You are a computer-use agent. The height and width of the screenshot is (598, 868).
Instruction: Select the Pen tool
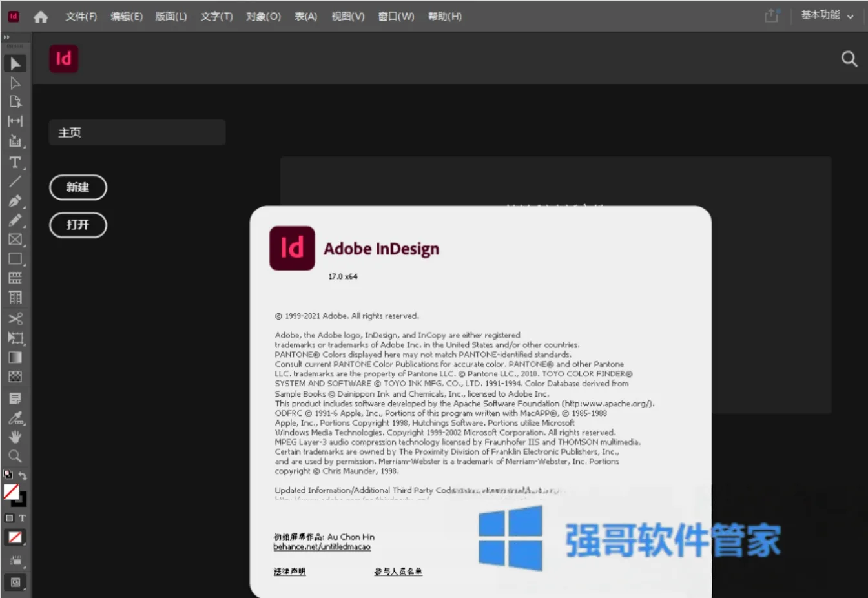click(15, 201)
